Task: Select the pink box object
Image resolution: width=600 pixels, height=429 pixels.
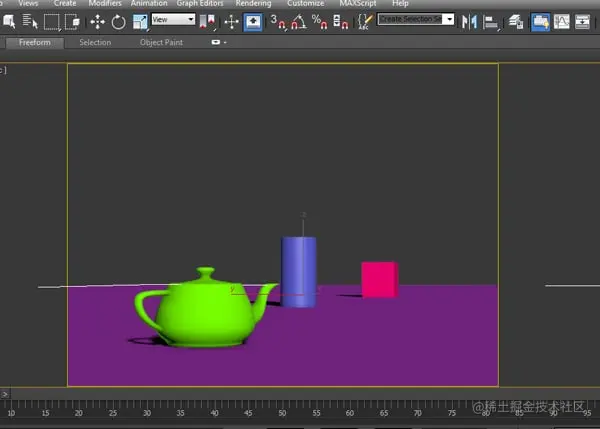Action: [380, 279]
